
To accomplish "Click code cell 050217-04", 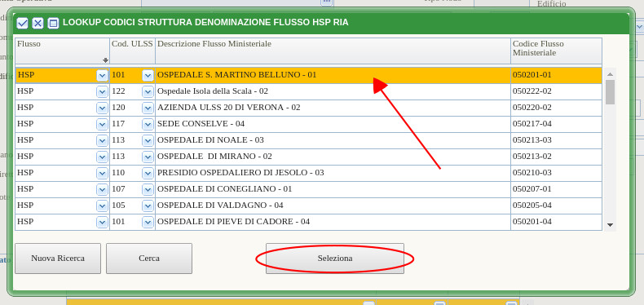I will point(556,124).
